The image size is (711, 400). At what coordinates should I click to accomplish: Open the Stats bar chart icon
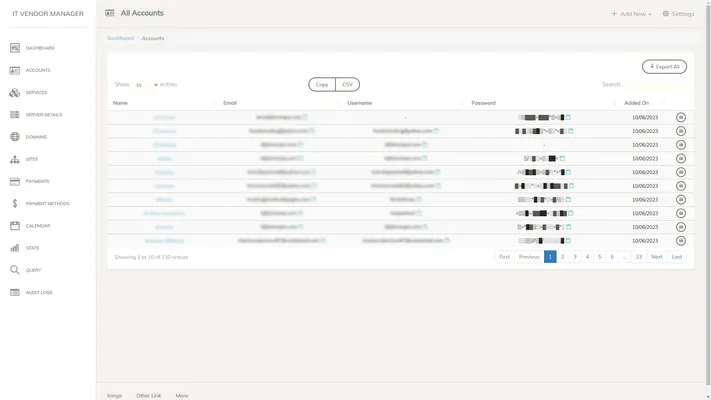click(x=15, y=248)
